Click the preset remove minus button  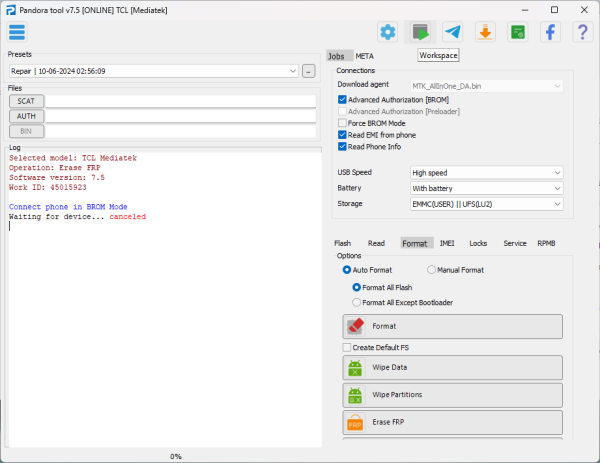(x=308, y=71)
